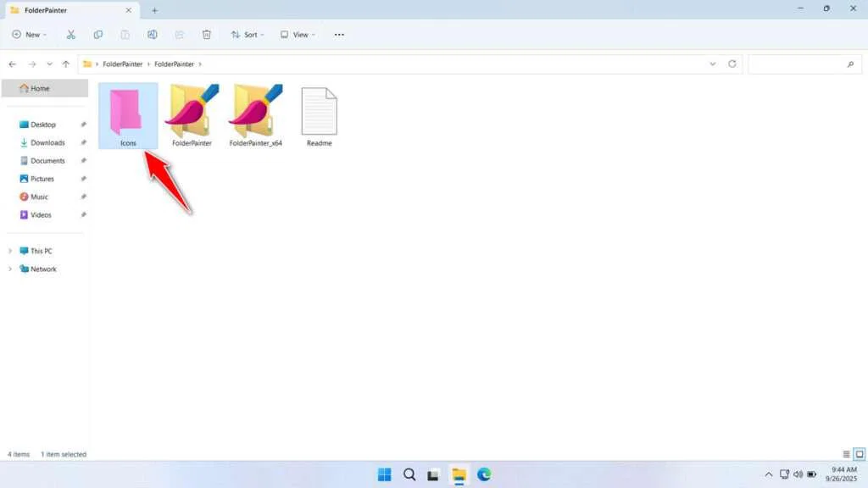This screenshot has width=868, height=488.
Task: Open Task View from the taskbar
Action: coord(434,474)
